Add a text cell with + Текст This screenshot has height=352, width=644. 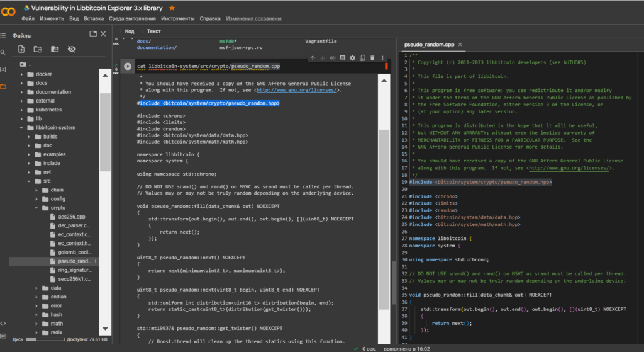pyautogui.click(x=151, y=31)
